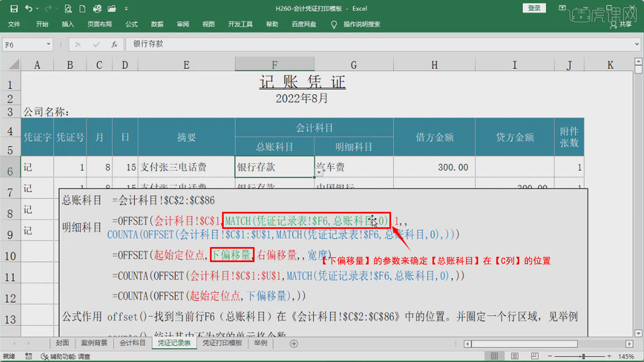Click the zoom slider handle in status bar
The image size is (644, 362).
(x=584, y=356)
